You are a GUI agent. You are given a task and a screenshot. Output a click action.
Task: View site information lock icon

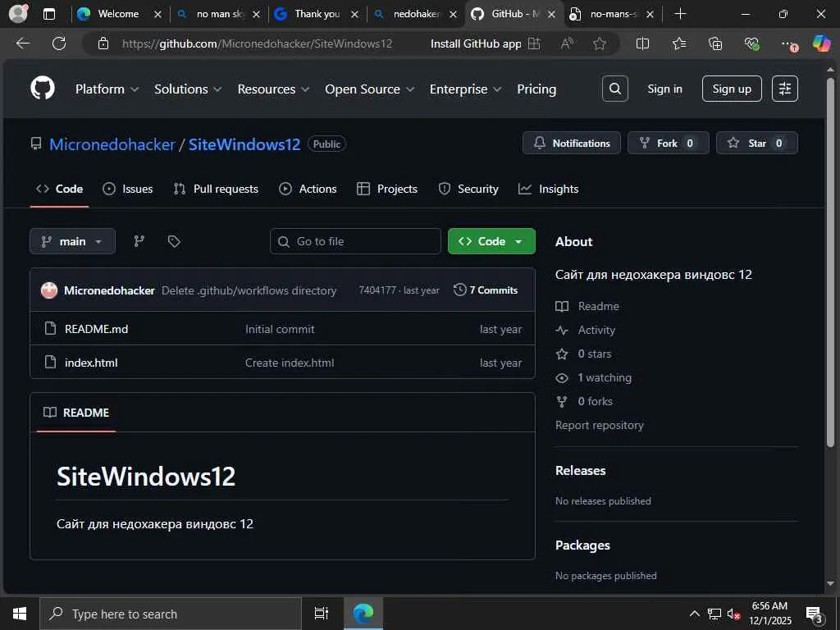coord(103,43)
